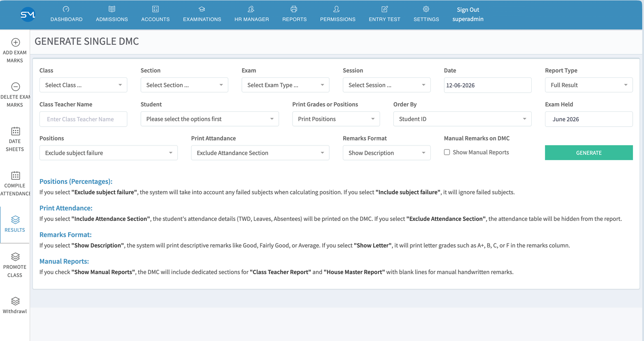Click the SM logo icon
Image resolution: width=644 pixels, height=341 pixels.
[28, 15]
